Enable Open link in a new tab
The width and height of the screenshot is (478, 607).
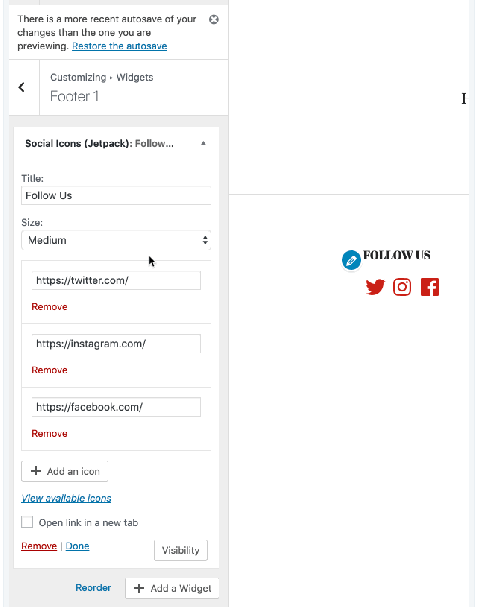tap(27, 522)
